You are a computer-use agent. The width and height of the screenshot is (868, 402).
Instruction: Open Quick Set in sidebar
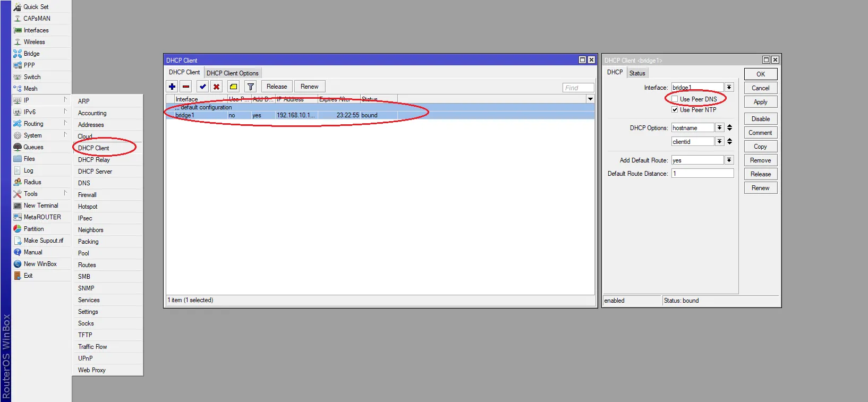pos(36,7)
